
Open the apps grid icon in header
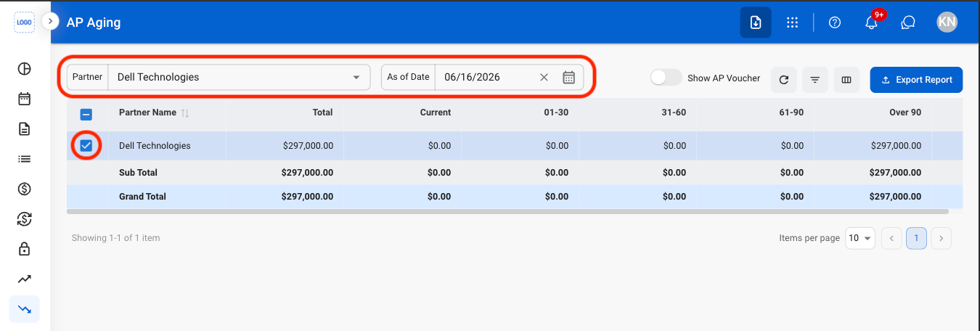tap(793, 23)
